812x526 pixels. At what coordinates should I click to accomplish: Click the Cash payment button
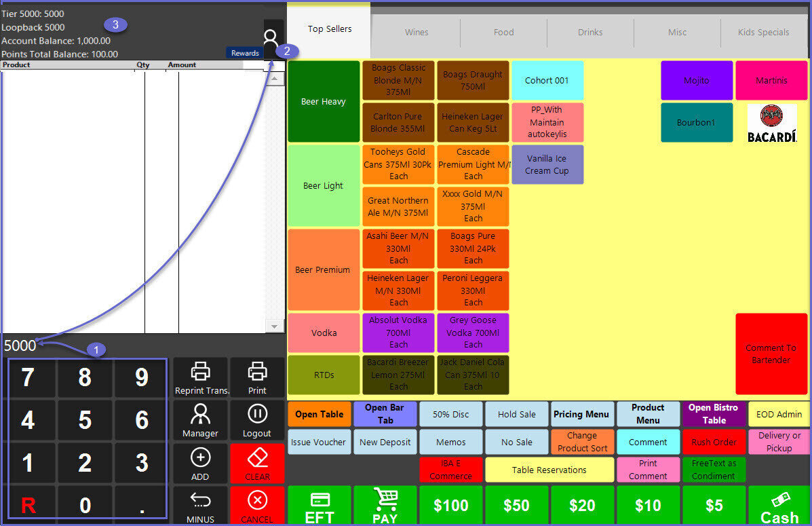pyautogui.click(x=779, y=505)
